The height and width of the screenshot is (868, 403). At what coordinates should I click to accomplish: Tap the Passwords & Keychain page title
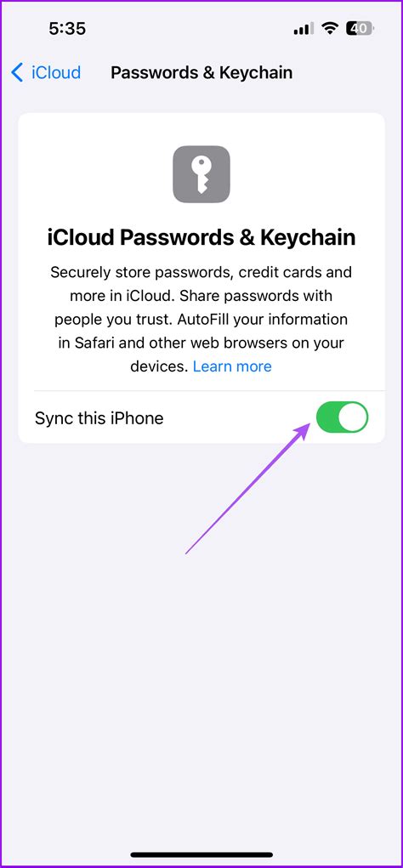coord(201,72)
